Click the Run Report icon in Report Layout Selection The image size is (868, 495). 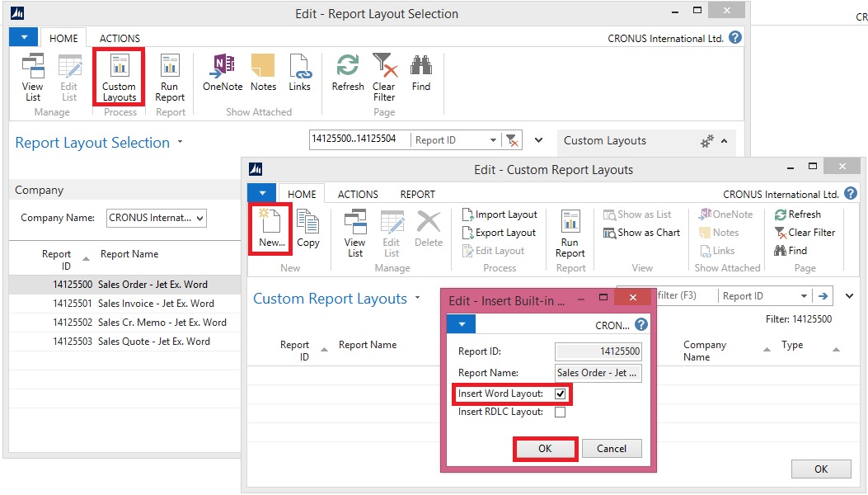click(x=170, y=78)
